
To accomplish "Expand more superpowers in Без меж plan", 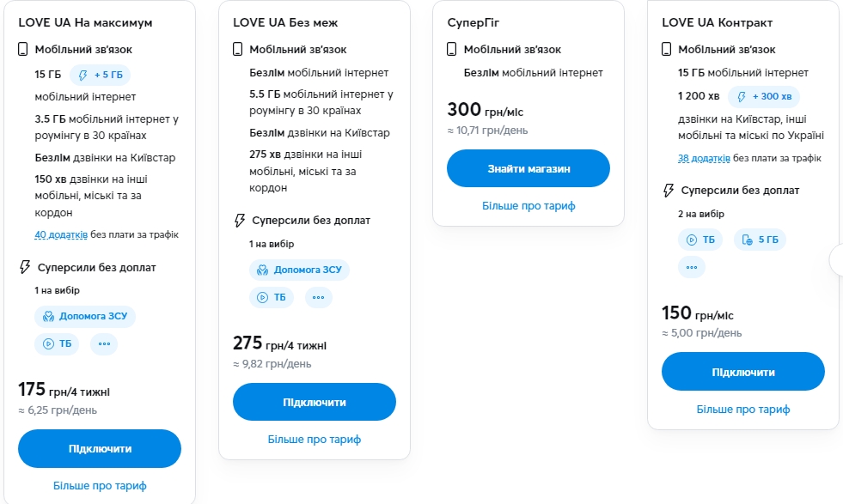I will click(318, 297).
